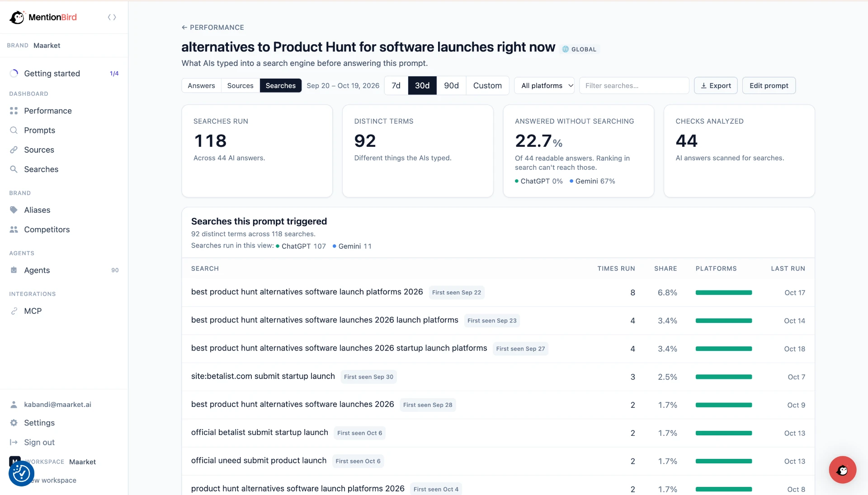
Task: Click the MCP link icon
Action: pyautogui.click(x=14, y=311)
